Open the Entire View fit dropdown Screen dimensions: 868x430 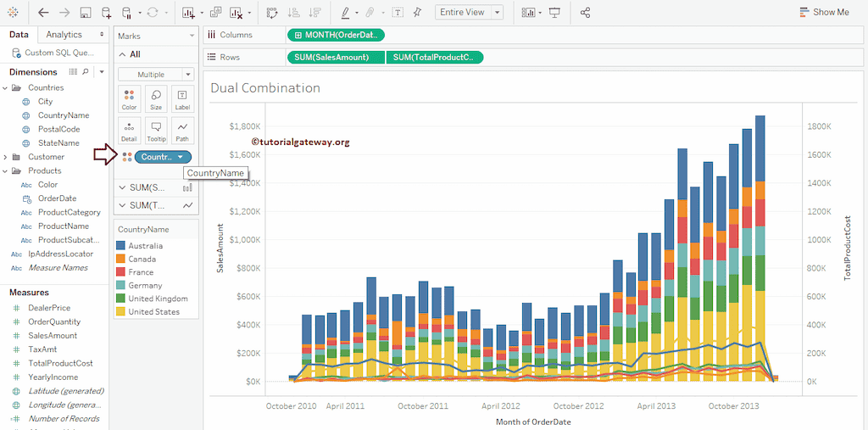click(x=469, y=13)
